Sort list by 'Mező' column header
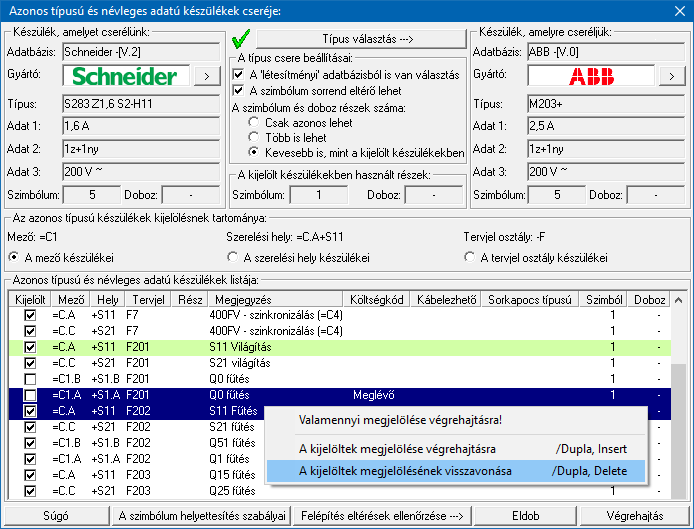The image size is (694, 529). 71,300
